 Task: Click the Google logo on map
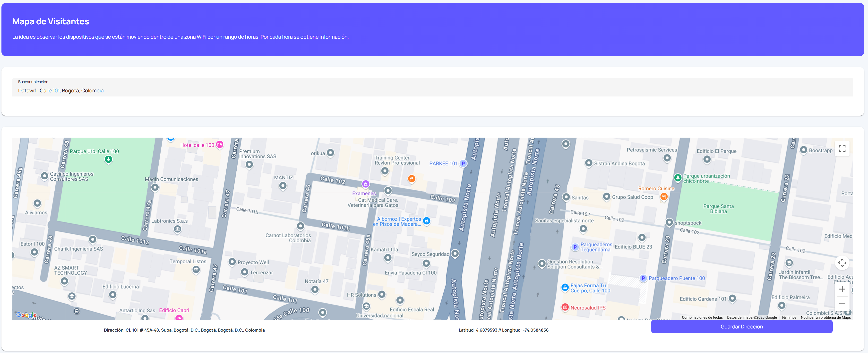26,315
